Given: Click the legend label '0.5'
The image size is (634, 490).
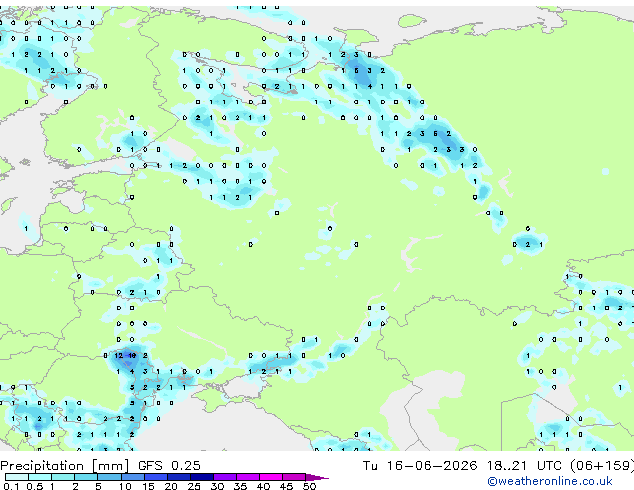Looking at the screenshot, I should point(34,486).
